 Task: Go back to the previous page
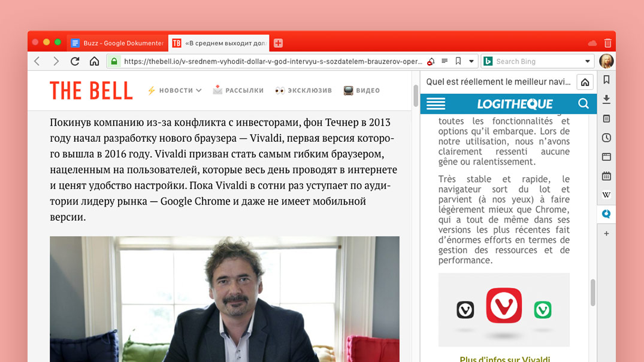tap(37, 62)
